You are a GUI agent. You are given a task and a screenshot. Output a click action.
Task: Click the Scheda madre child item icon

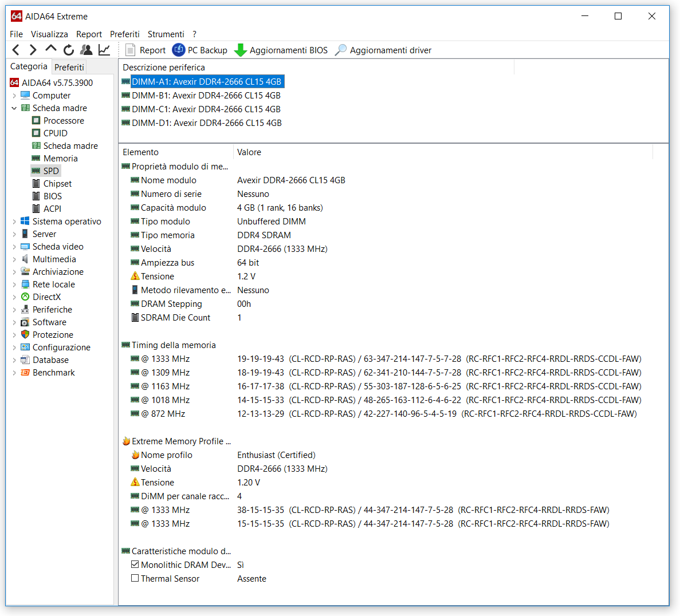(36, 145)
